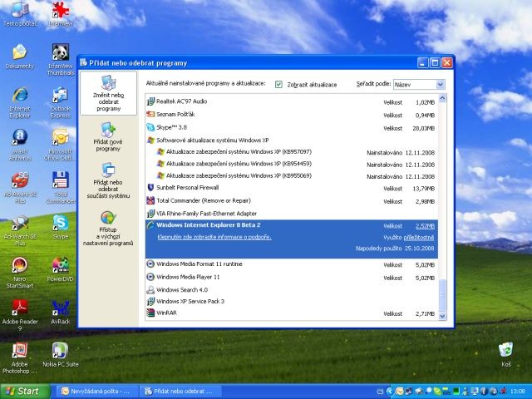The height and width of the screenshot is (399, 532).
Task: Open Total Commander desktop shortcut
Action: 61,187
